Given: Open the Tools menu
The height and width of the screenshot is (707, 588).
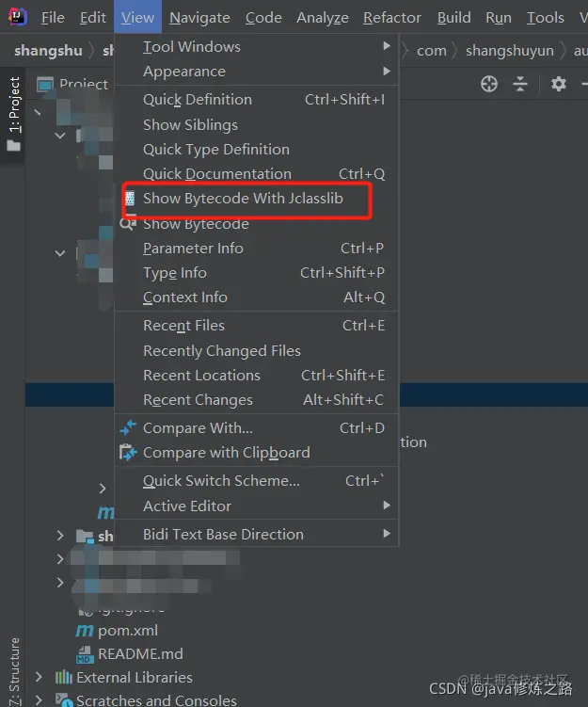Looking at the screenshot, I should pyautogui.click(x=546, y=18).
